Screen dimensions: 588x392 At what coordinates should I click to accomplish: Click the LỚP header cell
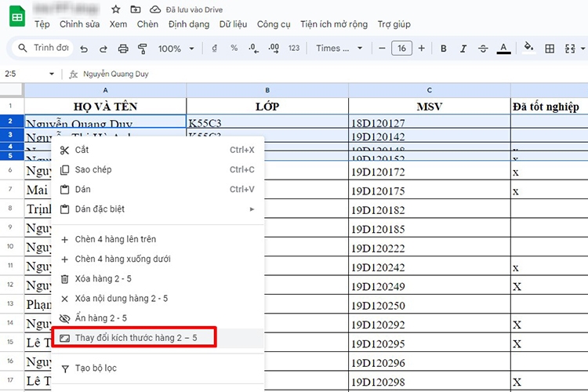point(267,106)
